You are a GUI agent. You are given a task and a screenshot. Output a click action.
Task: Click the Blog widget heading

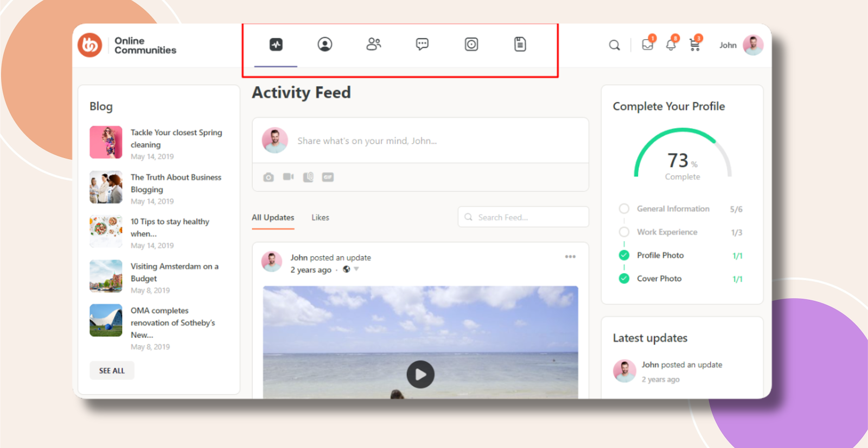tap(101, 106)
